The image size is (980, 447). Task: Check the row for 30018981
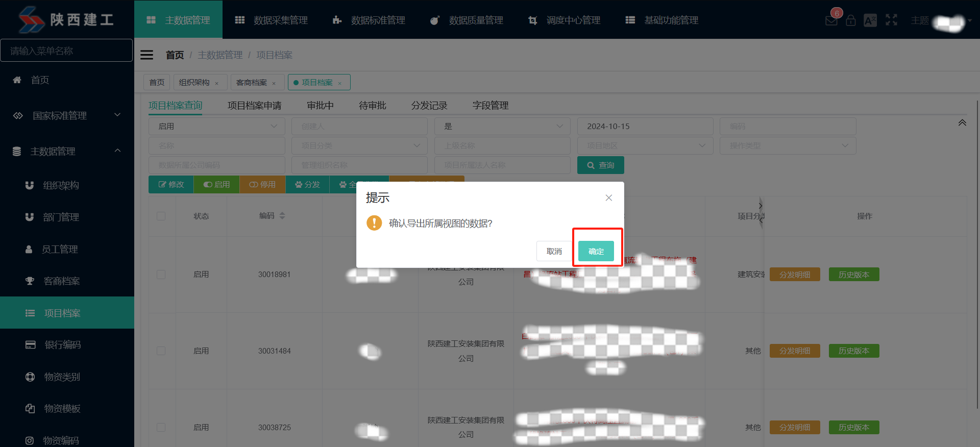(x=161, y=275)
